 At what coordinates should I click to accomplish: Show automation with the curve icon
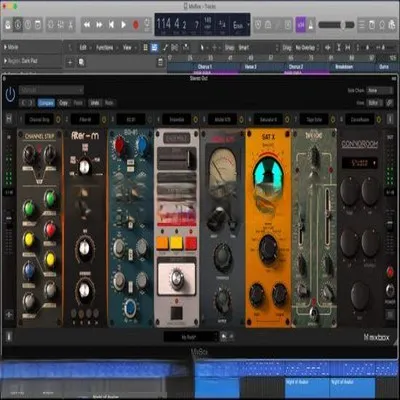pos(165,48)
